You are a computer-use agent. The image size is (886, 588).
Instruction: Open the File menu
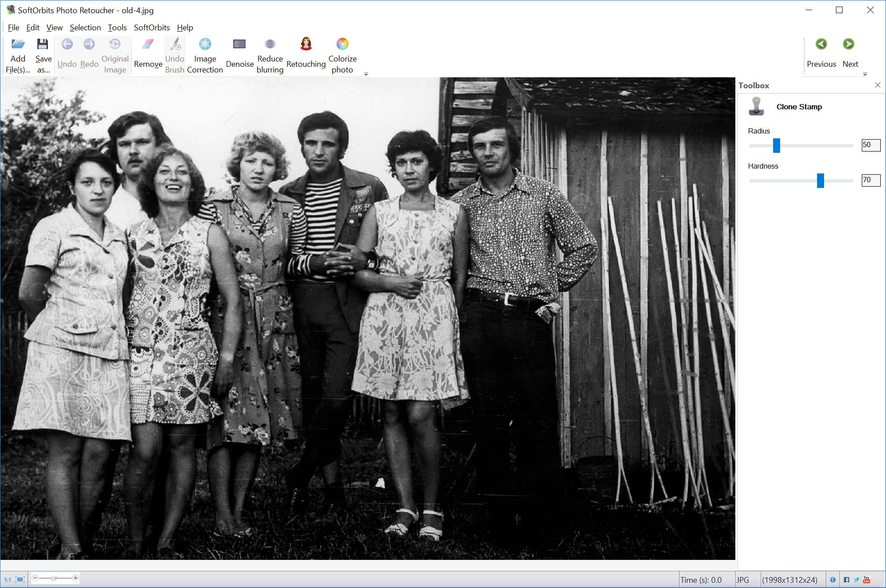(12, 28)
